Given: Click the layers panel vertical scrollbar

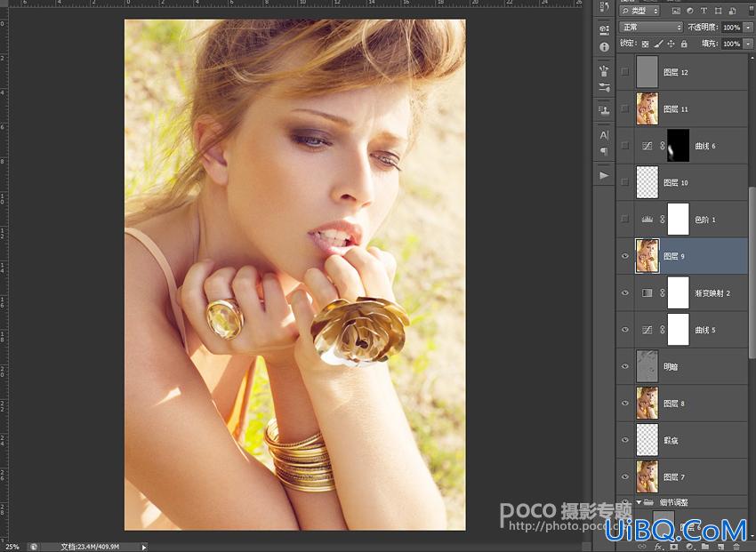Looking at the screenshot, I should [x=752, y=272].
